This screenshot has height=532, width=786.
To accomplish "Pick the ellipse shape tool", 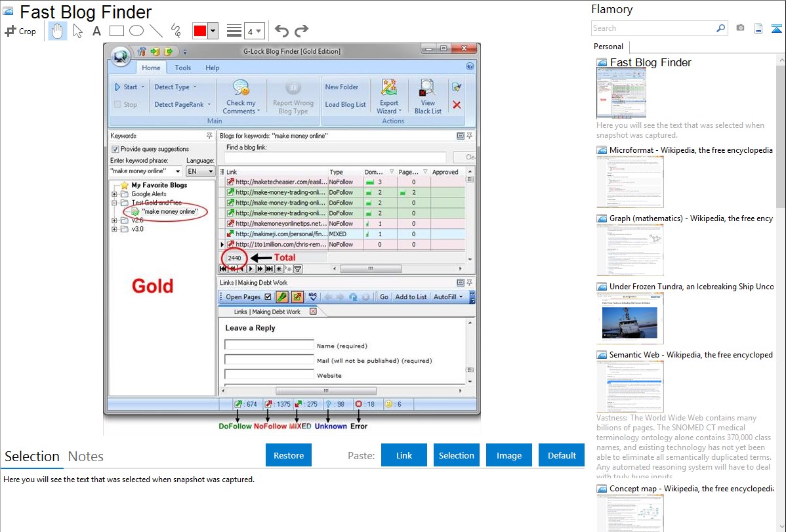I will [x=136, y=31].
